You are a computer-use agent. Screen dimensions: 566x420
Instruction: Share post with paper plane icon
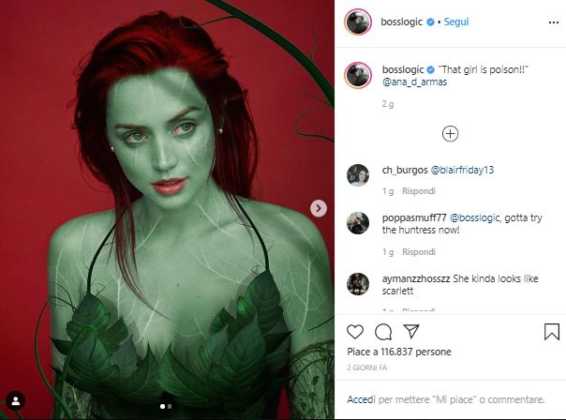411,331
